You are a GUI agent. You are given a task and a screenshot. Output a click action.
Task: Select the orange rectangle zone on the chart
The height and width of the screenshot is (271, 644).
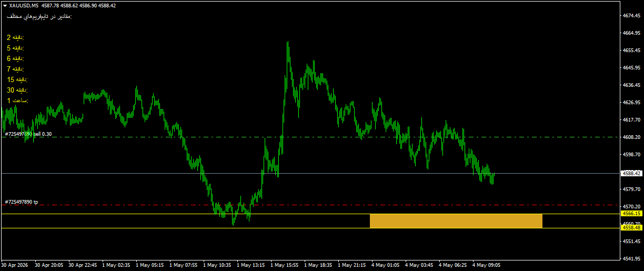[x=456, y=221]
